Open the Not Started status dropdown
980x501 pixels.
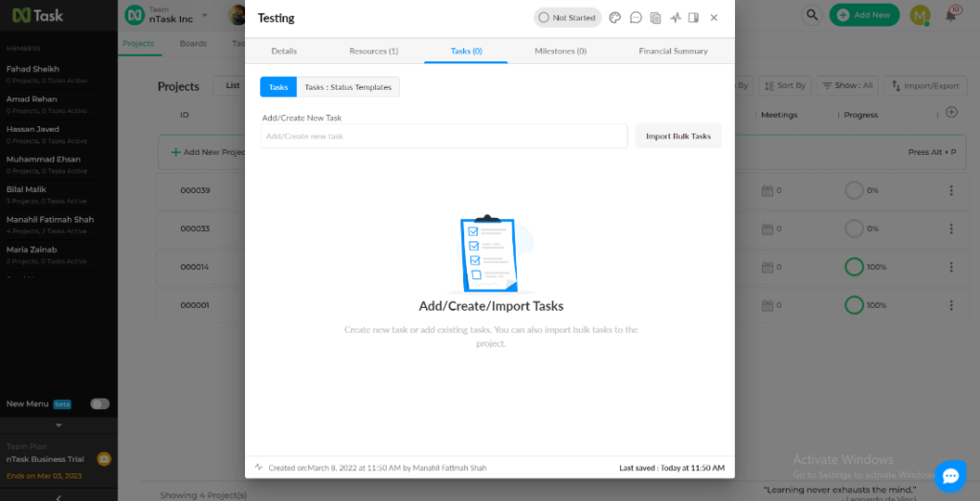pos(568,17)
